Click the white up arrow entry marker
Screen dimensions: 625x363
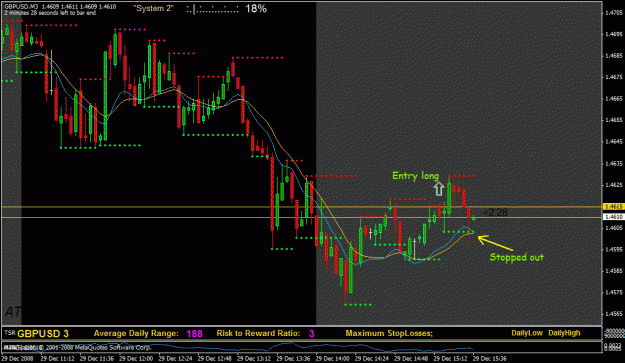click(439, 189)
